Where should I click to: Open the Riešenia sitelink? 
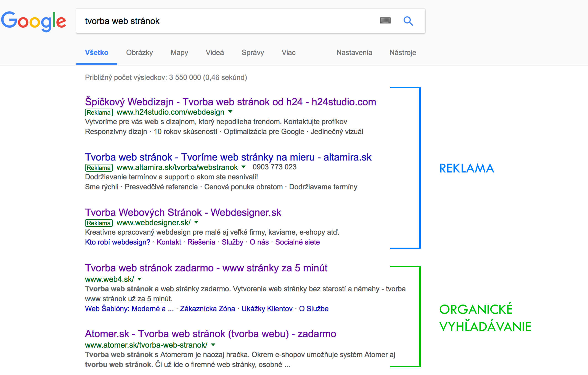(201, 242)
